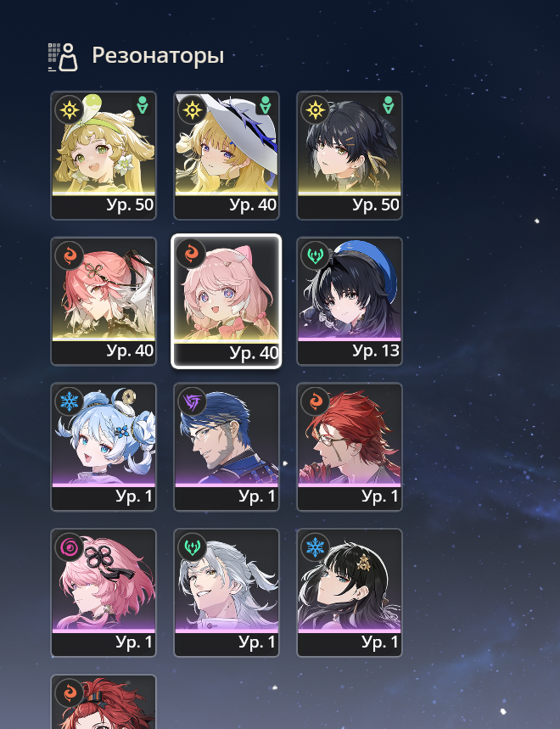This screenshot has width=560, height=729.
Task: Click the sun element icon on first card
Action: click(70, 110)
